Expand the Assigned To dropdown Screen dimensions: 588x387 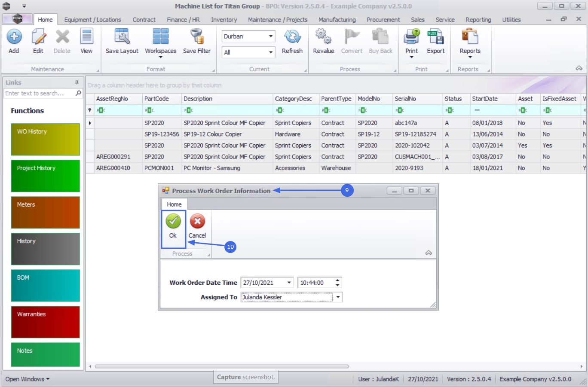pos(338,297)
